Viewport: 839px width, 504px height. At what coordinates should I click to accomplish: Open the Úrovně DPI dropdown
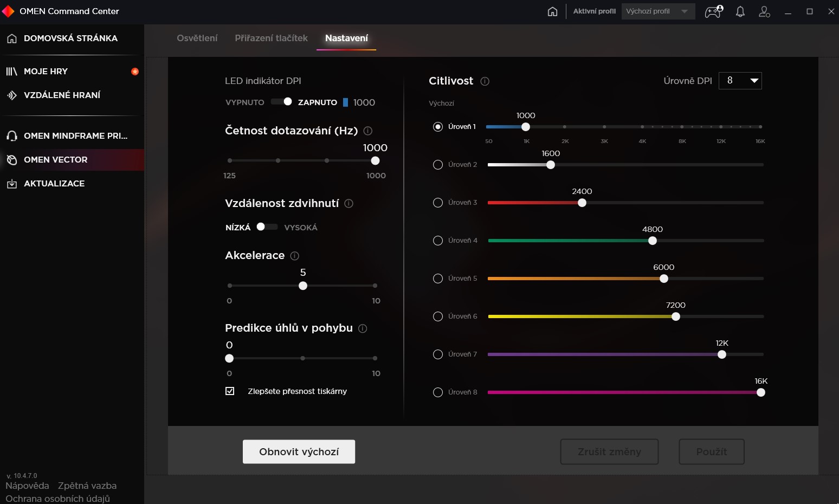pos(740,81)
